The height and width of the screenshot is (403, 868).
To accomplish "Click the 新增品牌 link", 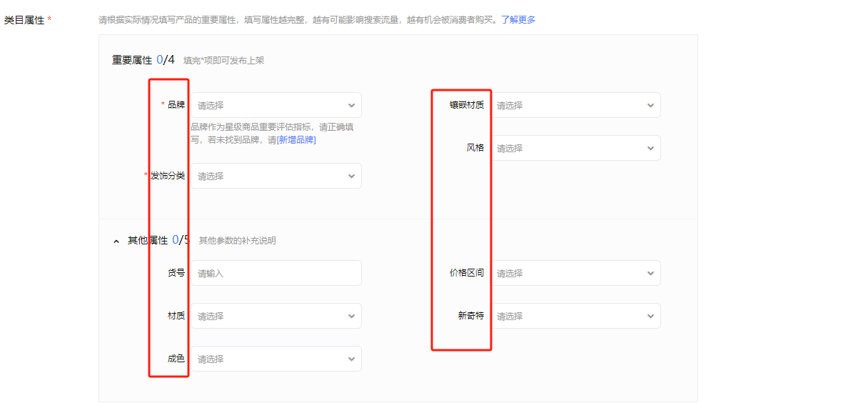I will 296,140.
